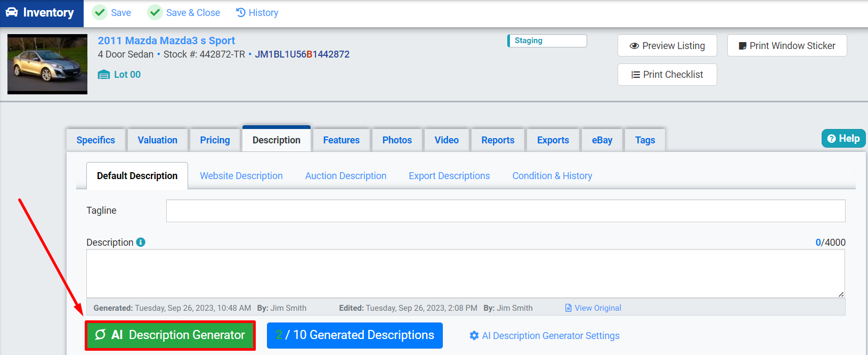Click the AI Description Generator Settings gear

click(474, 336)
